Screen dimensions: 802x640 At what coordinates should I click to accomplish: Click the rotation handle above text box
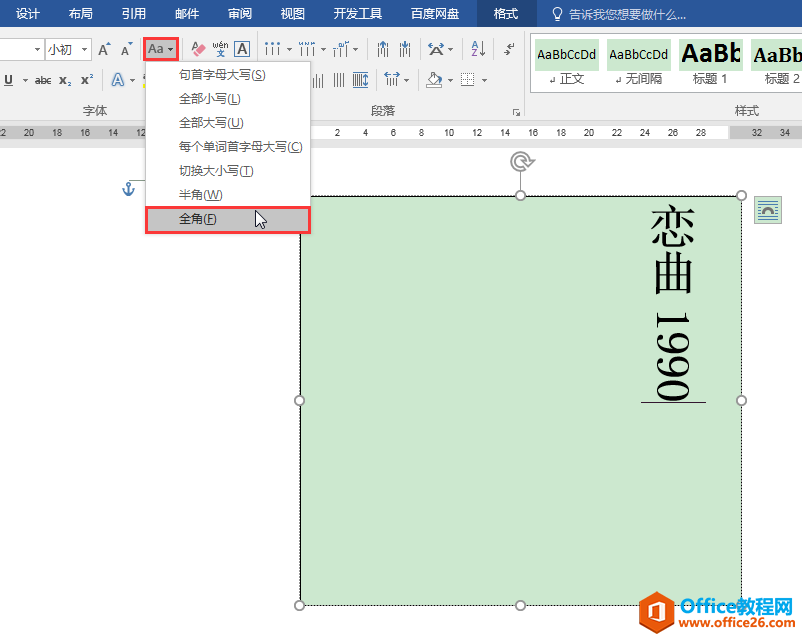point(521,163)
